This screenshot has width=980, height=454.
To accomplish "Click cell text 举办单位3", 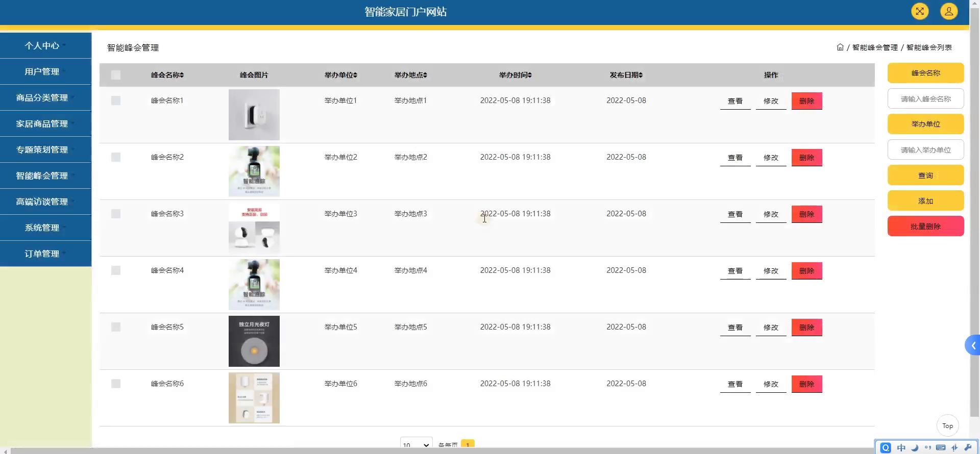I will click(340, 214).
